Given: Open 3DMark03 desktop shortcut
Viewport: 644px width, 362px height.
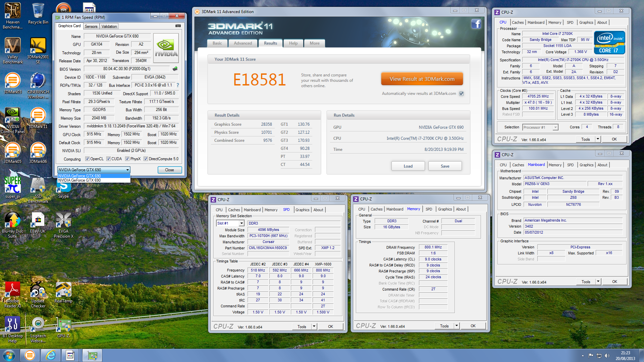Looking at the screenshot, I should click(13, 83).
